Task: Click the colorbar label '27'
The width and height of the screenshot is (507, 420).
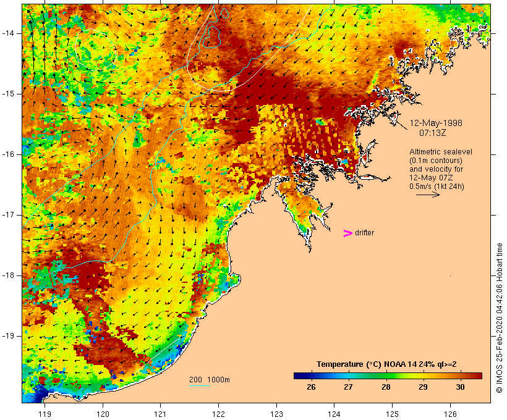Action: [348, 387]
